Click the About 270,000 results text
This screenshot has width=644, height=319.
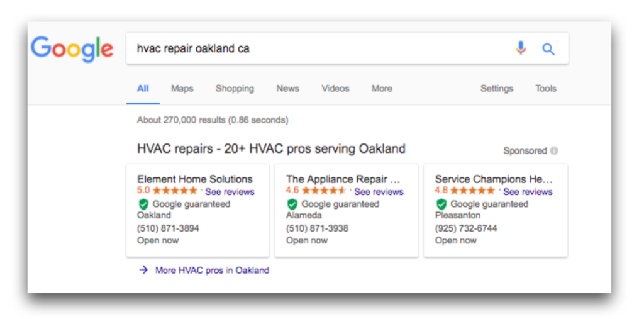pos(213,120)
